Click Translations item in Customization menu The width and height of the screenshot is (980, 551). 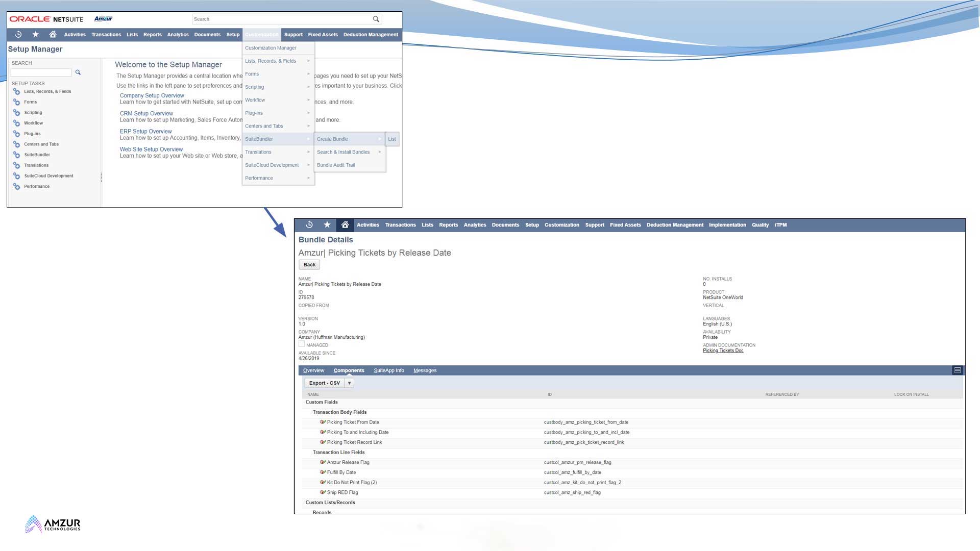click(x=278, y=152)
